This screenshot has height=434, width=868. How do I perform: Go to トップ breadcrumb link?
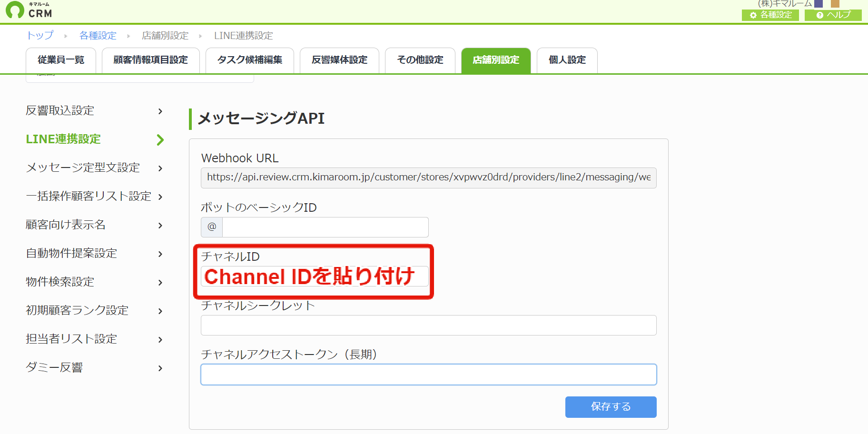(40, 35)
